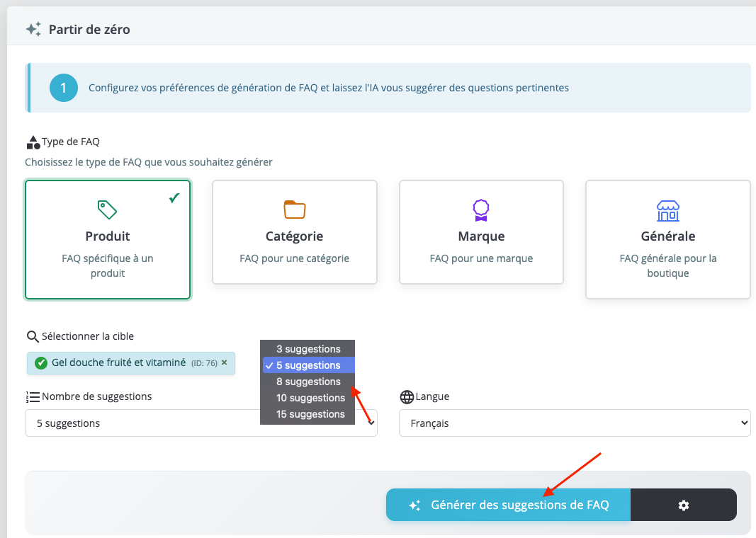Pick 8 suggestions in the dropdown list

(x=308, y=382)
